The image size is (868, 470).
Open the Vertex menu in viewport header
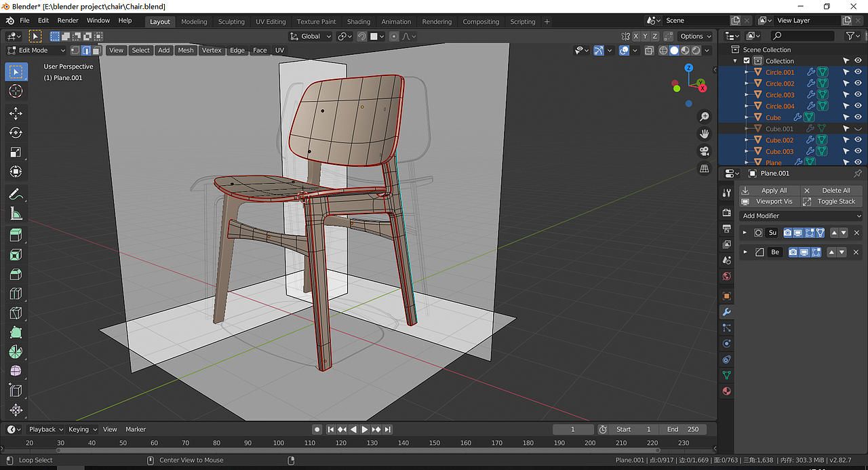point(212,50)
